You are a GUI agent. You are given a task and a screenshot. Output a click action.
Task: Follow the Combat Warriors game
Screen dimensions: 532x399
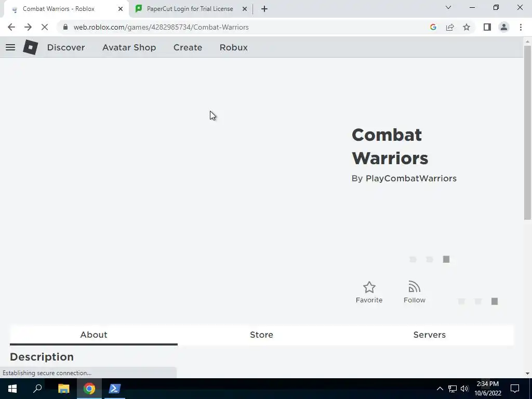414,292
